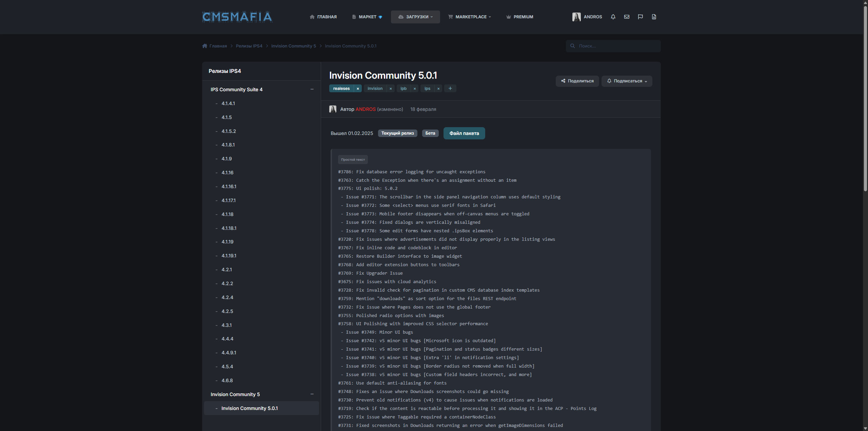This screenshot has height=431, width=868.
Task: Collapse Invision Community 5 section
Action: pyautogui.click(x=312, y=394)
